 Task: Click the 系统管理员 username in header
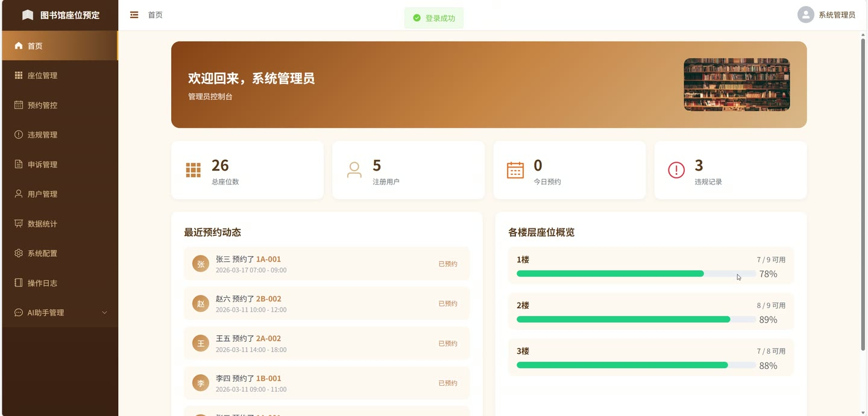point(837,15)
